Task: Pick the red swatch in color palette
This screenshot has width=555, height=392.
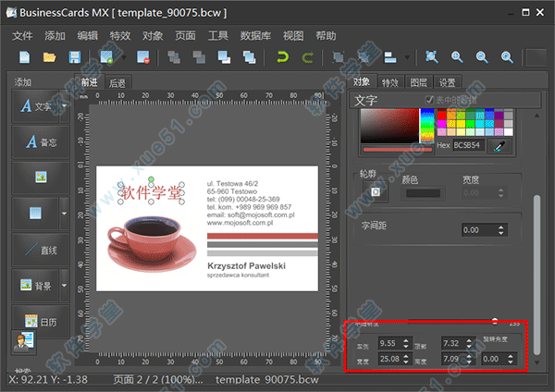Action: [441, 116]
